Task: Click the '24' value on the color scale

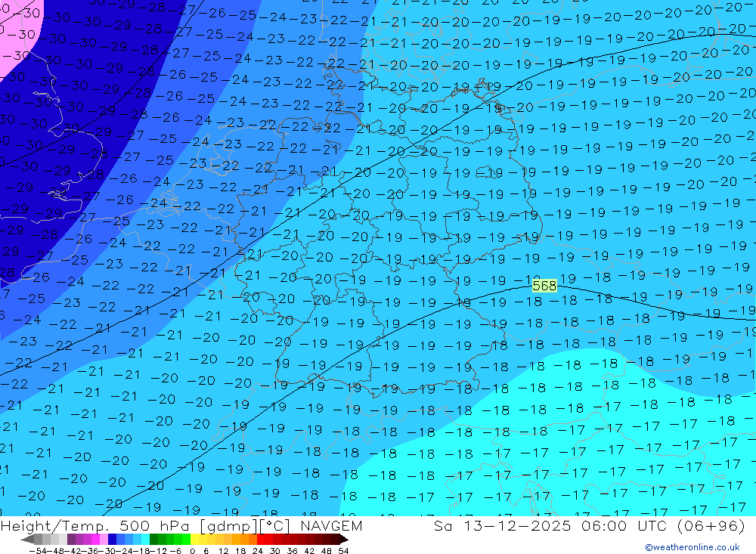Action: (x=258, y=551)
